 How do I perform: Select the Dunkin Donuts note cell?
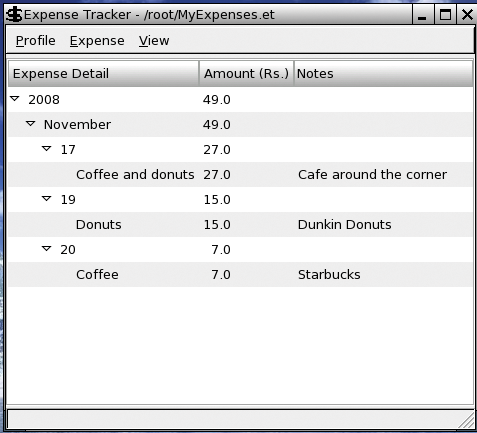point(345,225)
